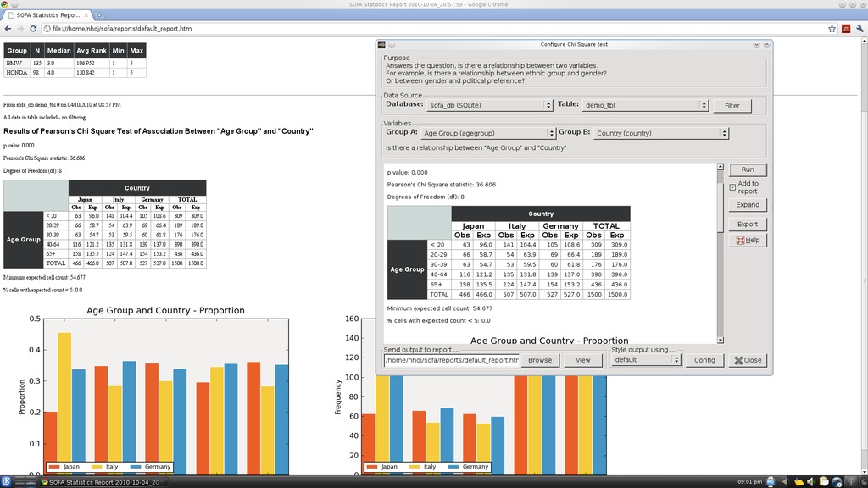This screenshot has height=488, width=868.
Task: Click the Export button
Action: click(747, 225)
